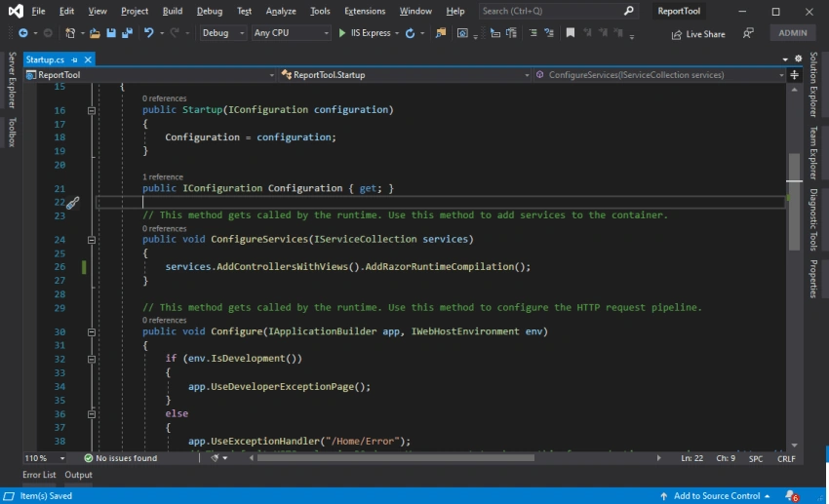Open the Any CPU platform dropdown
This screenshot has height=504, width=829.
tap(291, 33)
